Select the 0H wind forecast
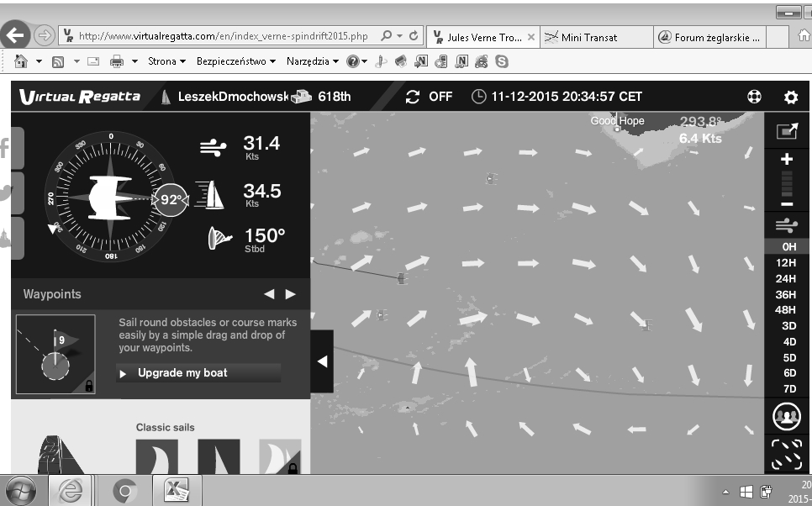Image resolution: width=812 pixels, height=506 pixels. click(x=788, y=246)
